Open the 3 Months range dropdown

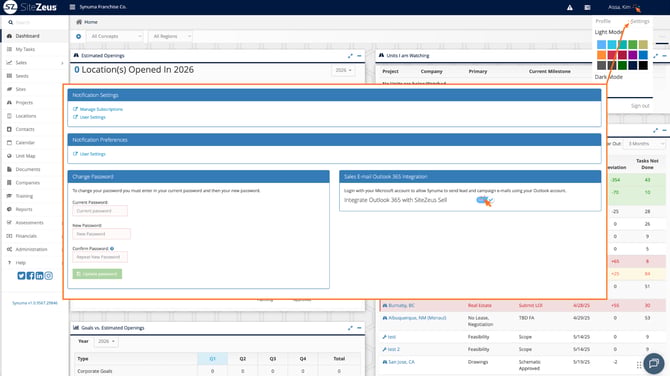[x=645, y=144]
